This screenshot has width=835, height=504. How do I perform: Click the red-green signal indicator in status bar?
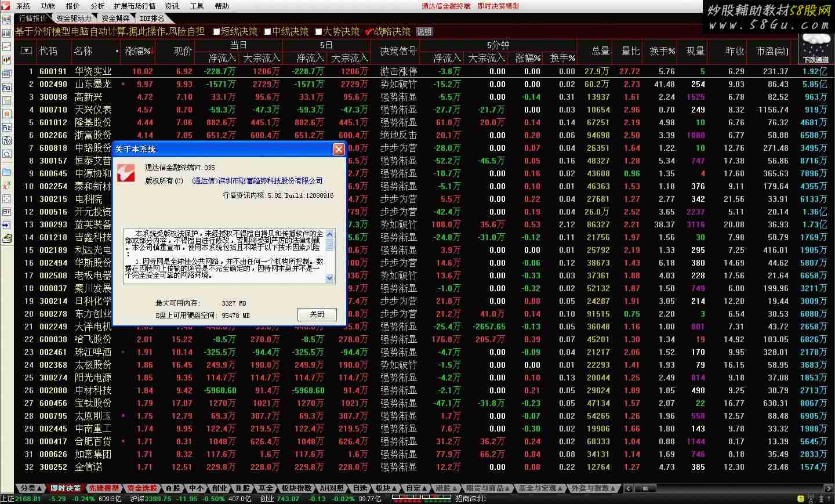coord(422,499)
